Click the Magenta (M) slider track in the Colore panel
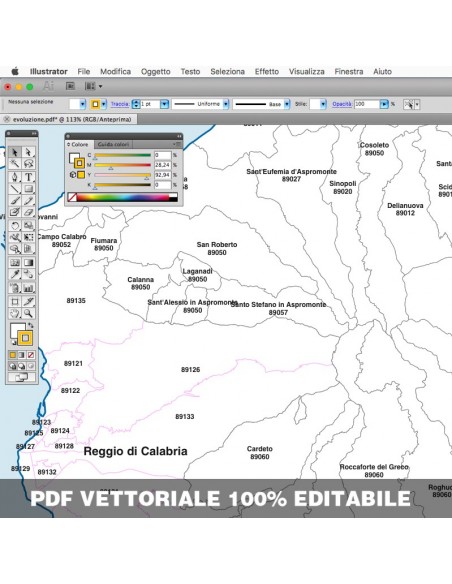The image size is (452, 584). tap(122, 165)
